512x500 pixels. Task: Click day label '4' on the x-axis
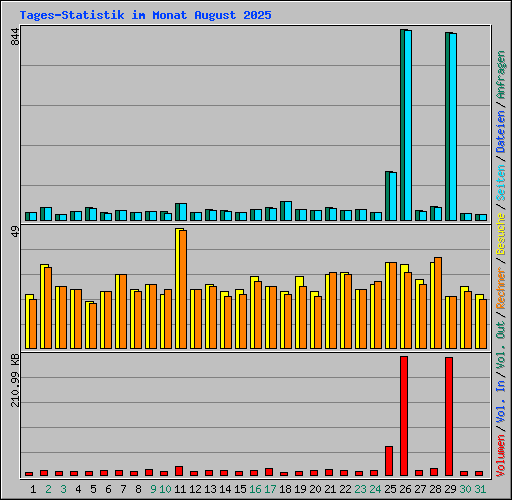78,489
